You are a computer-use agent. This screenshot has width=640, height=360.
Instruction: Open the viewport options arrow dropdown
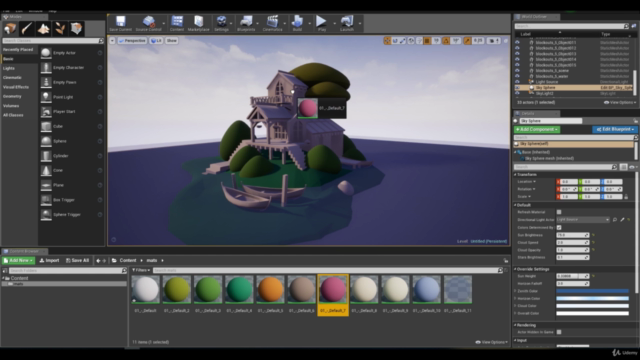pos(112,40)
